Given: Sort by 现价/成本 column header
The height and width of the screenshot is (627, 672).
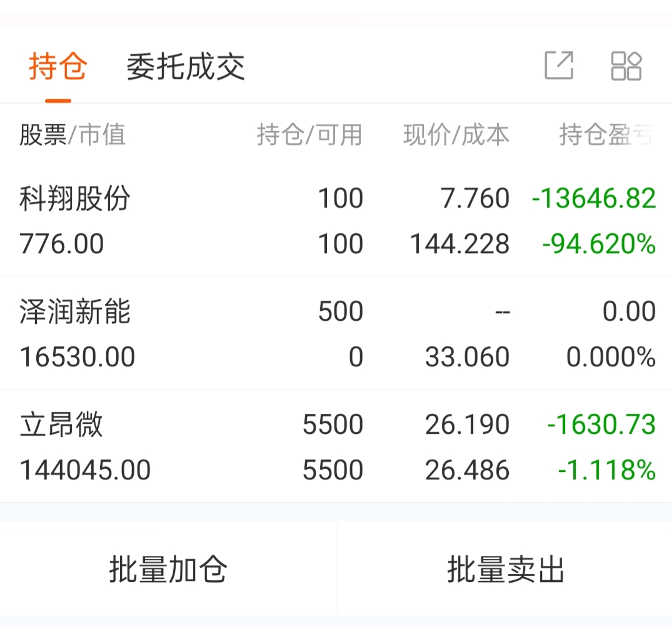Looking at the screenshot, I should [456, 134].
